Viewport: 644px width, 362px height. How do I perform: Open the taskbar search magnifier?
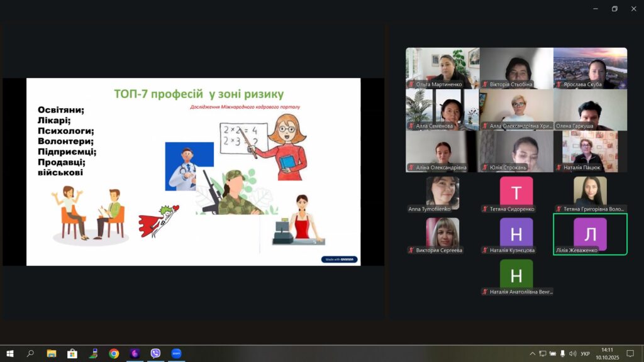coord(30,353)
